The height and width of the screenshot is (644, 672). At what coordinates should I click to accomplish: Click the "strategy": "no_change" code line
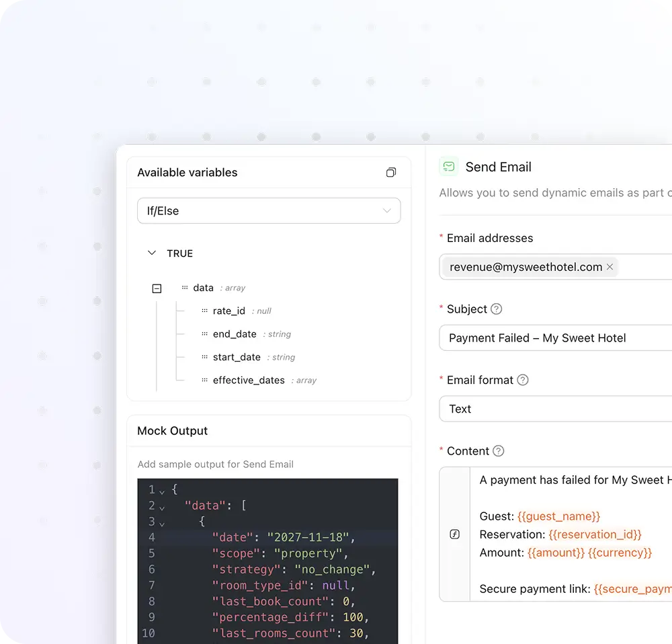pyautogui.click(x=294, y=569)
